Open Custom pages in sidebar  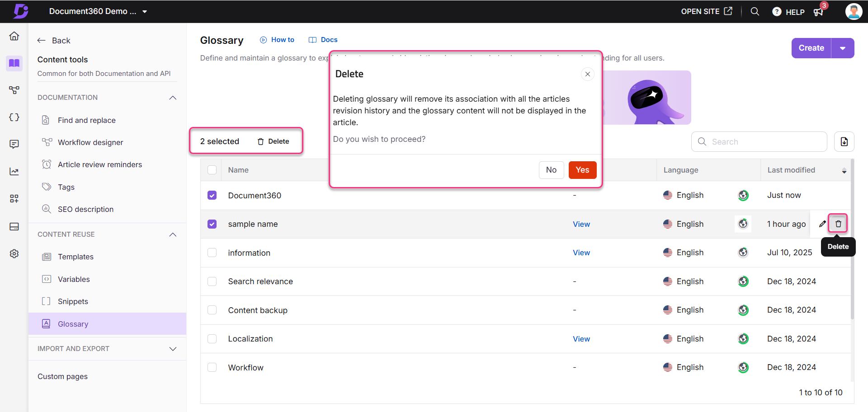62,376
